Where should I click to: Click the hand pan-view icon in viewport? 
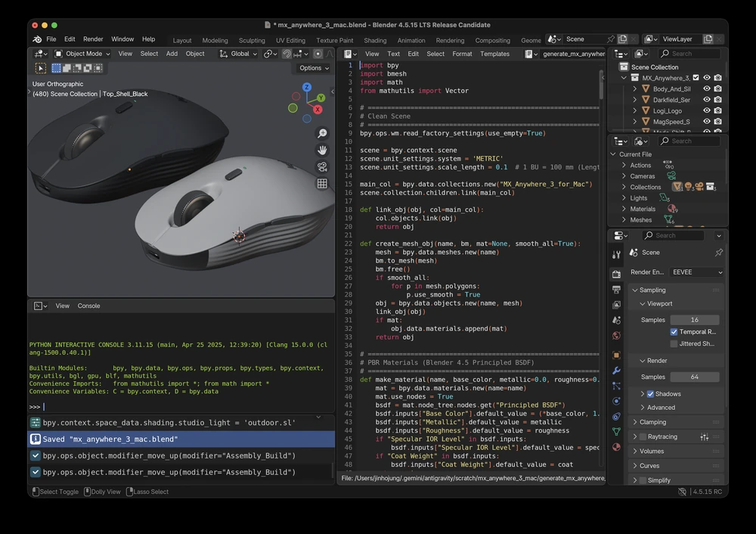(322, 150)
